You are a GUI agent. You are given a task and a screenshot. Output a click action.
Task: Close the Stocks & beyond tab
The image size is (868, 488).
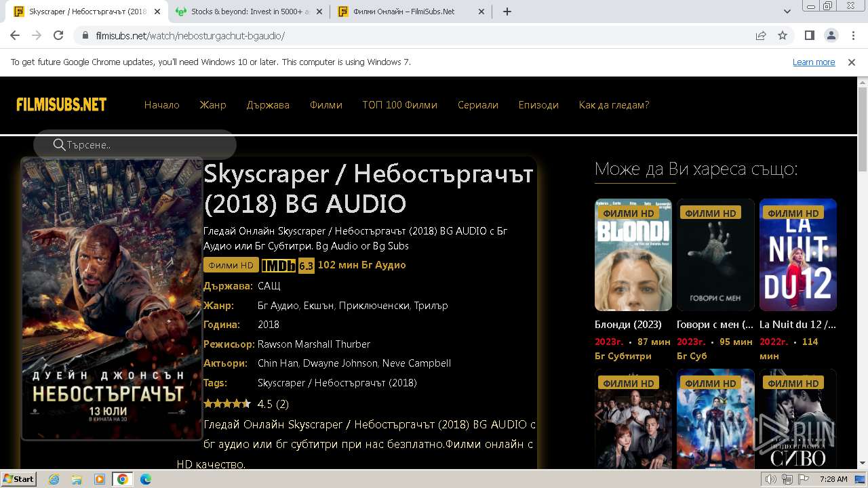319,12
